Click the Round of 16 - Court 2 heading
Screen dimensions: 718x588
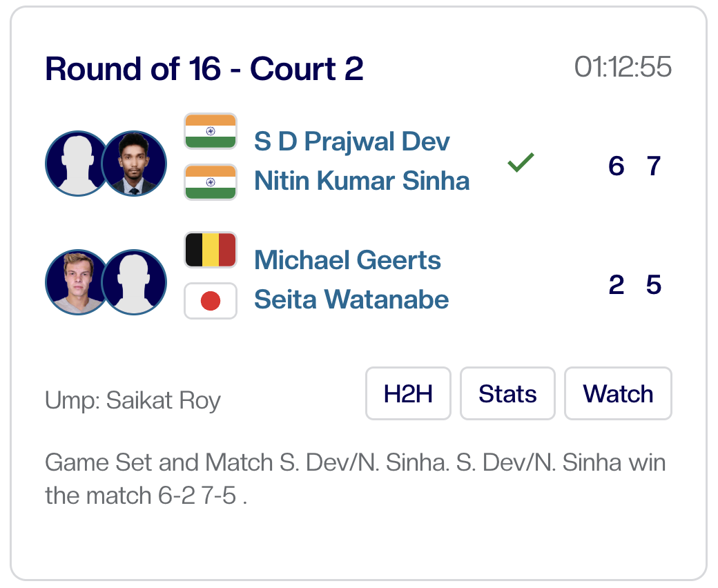(204, 68)
